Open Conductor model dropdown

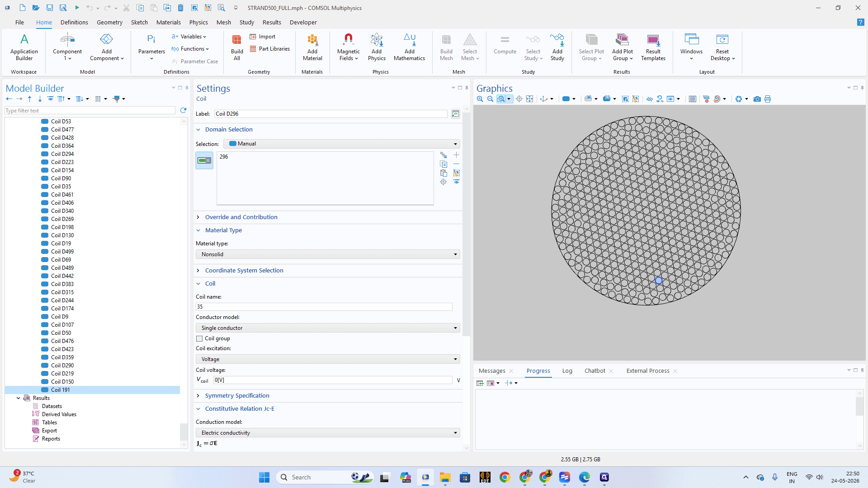[328, 328]
